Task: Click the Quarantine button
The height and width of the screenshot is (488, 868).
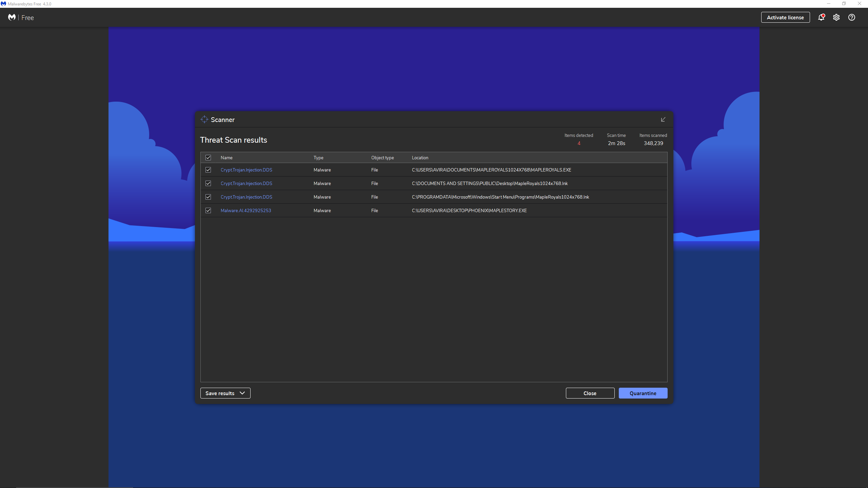Action: coord(643,393)
